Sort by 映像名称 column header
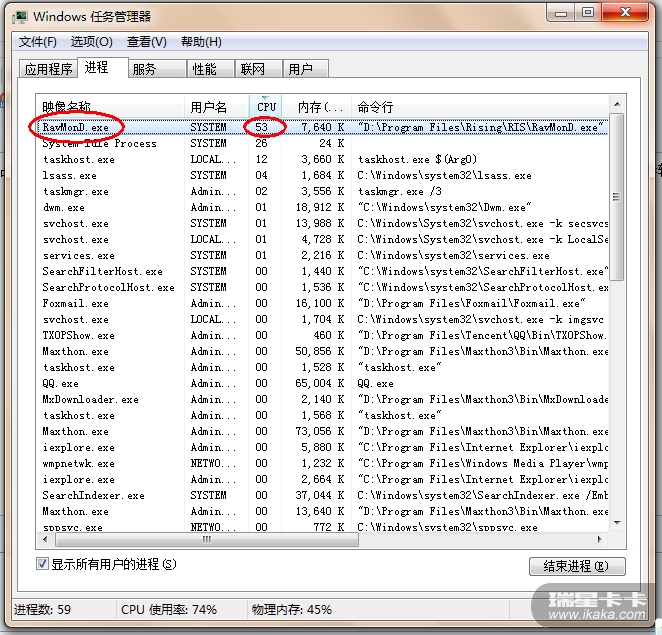Viewport: 662px width, 635px height. click(110, 107)
